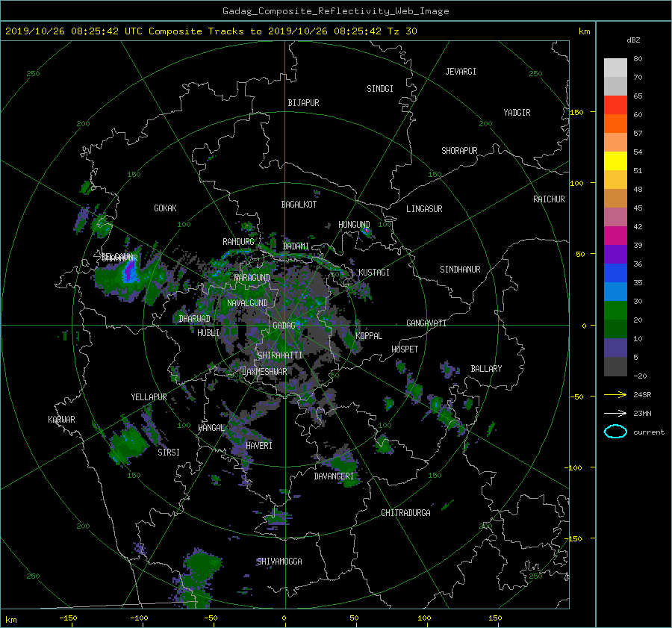Screen dimensions: 672x628
Task: Select the DAVANGERI city label
Action: click(334, 476)
